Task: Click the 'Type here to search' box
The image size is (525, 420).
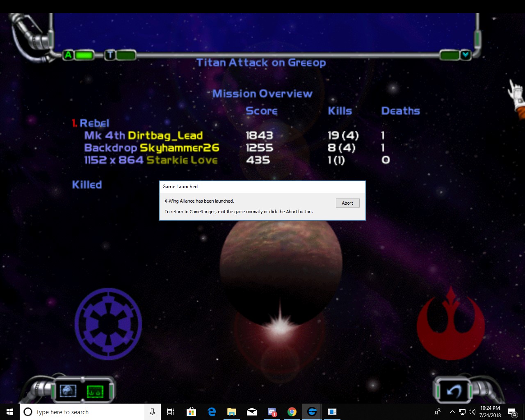Action: tap(82, 412)
